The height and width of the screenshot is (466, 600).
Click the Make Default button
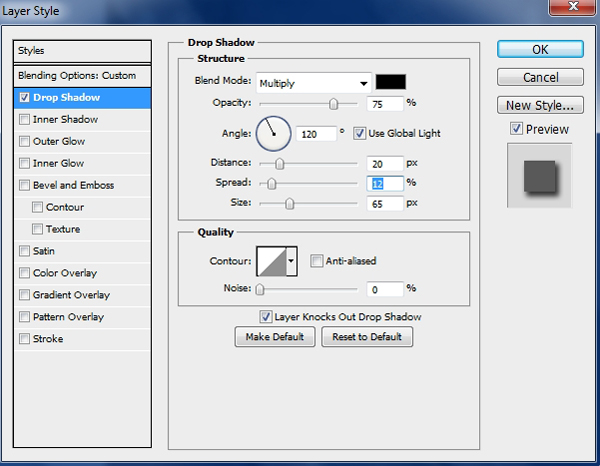click(274, 337)
